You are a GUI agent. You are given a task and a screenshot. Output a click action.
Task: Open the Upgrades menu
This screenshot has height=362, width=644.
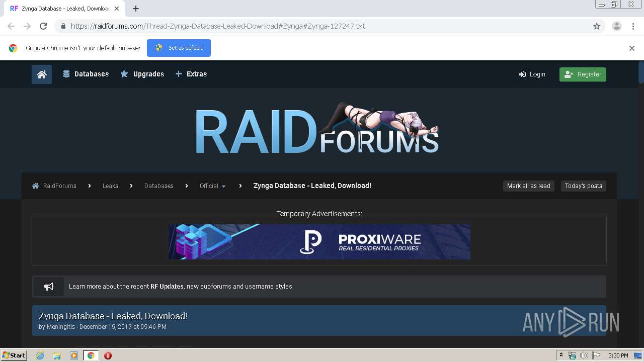(x=142, y=74)
